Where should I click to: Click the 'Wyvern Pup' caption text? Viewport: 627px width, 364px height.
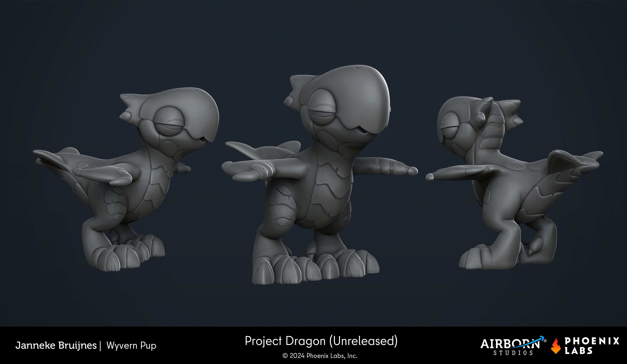[131, 345]
